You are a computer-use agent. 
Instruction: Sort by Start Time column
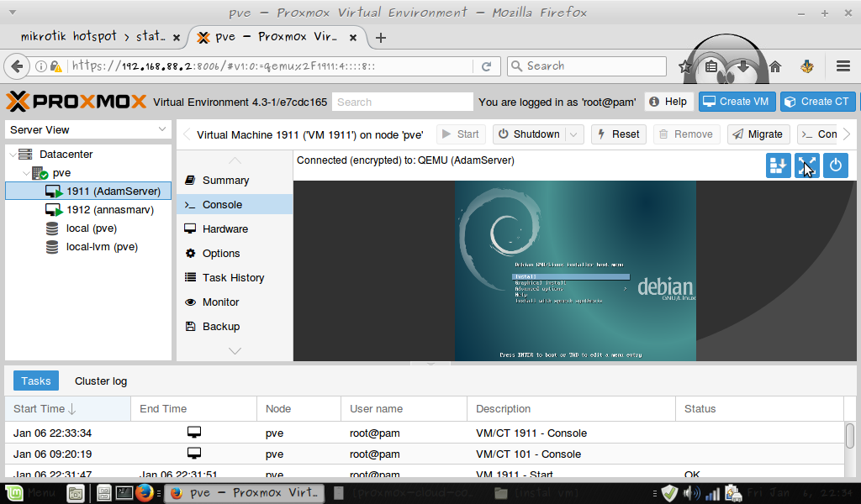pos(68,409)
